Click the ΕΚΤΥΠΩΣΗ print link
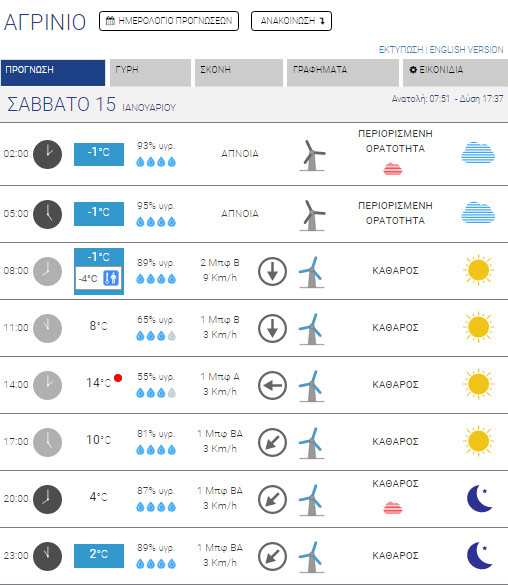Image resolution: width=508 pixels, height=585 pixels. click(401, 50)
